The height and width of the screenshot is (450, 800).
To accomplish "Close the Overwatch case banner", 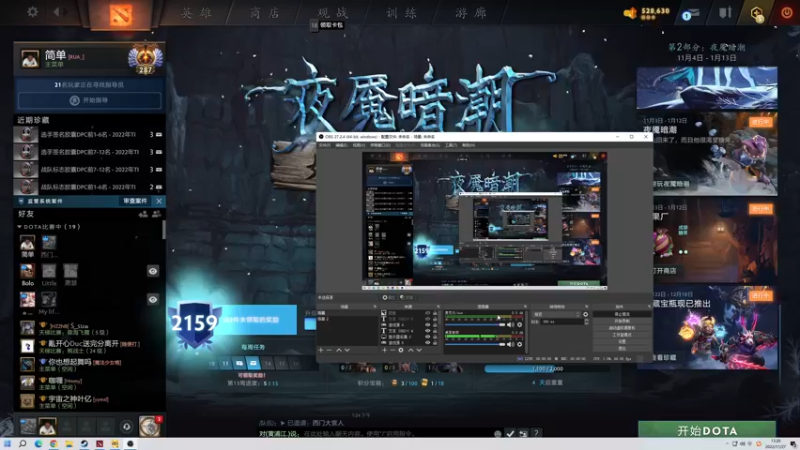I will coord(159,201).
